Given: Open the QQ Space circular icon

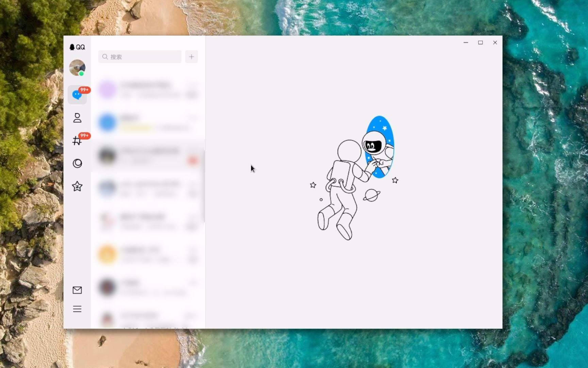Looking at the screenshot, I should (77, 164).
